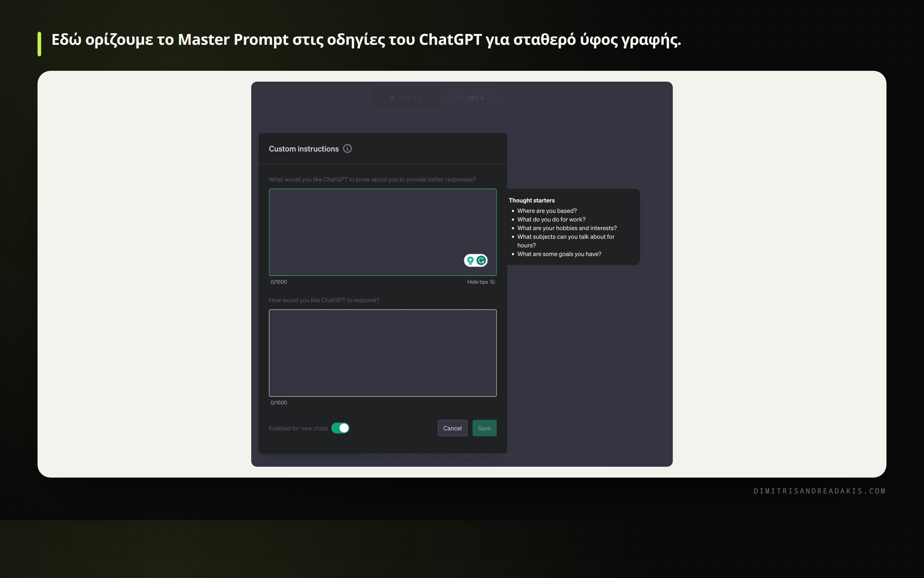Hide tips below the first text box
The width and height of the screenshot is (924, 578).
481,282
